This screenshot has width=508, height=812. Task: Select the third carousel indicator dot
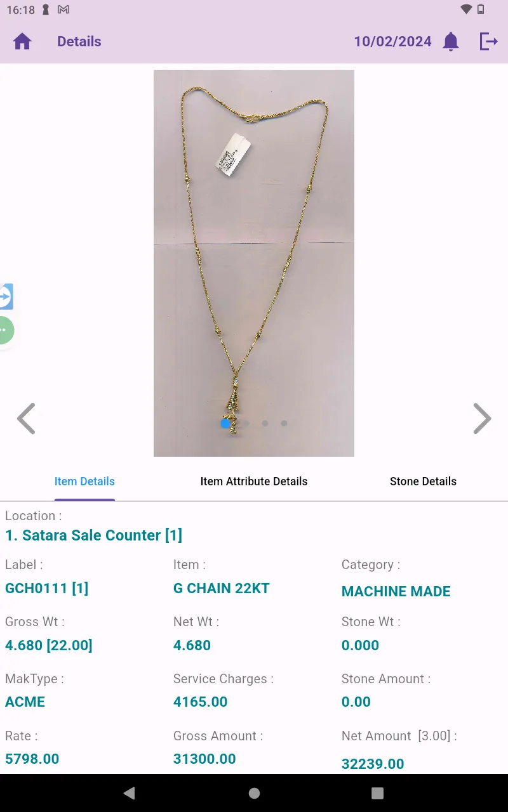pyautogui.click(x=265, y=423)
